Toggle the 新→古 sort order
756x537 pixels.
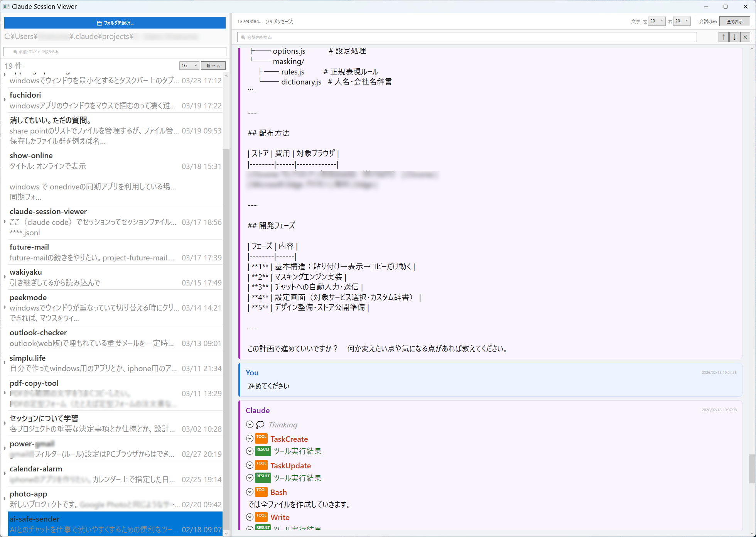point(213,65)
